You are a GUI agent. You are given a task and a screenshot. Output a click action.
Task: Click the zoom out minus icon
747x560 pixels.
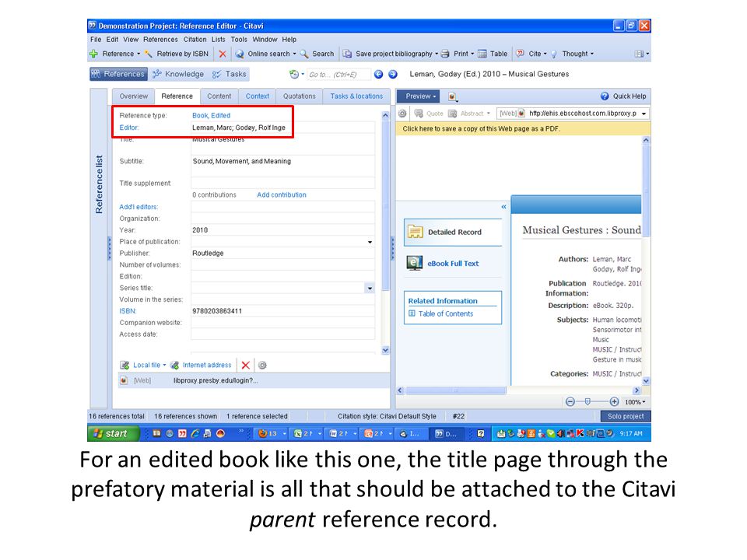point(570,402)
